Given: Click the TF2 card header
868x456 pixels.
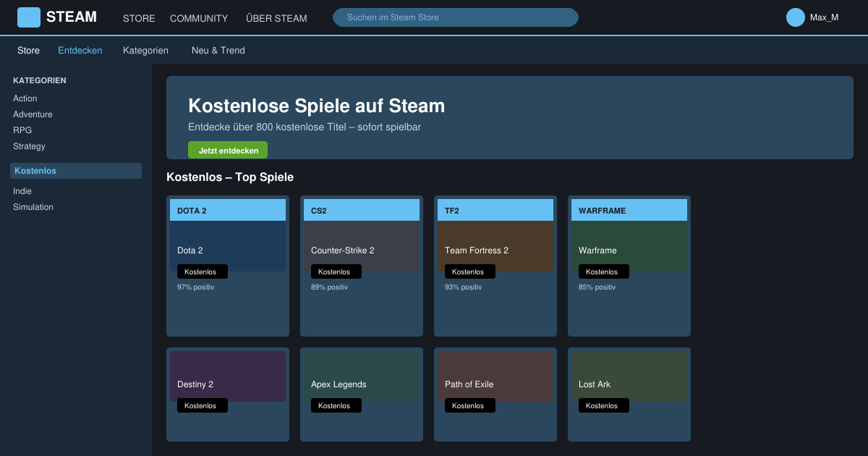Looking at the screenshot, I should click(x=495, y=210).
